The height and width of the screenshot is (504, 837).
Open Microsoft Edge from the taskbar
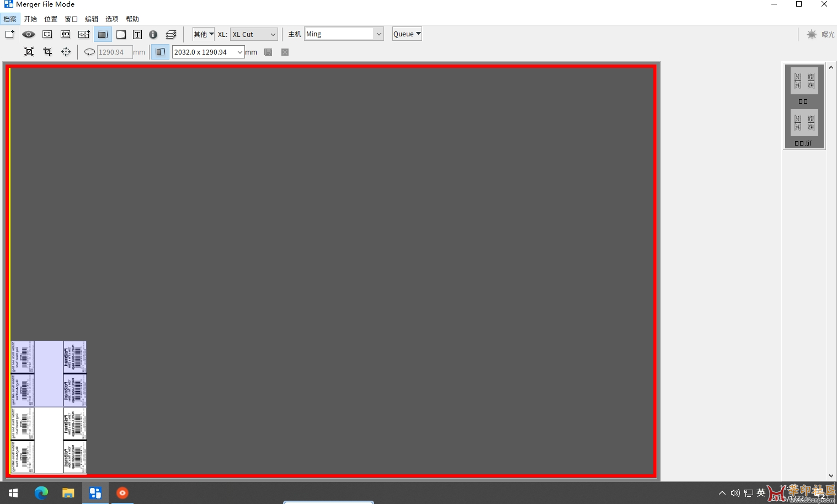tap(41, 493)
